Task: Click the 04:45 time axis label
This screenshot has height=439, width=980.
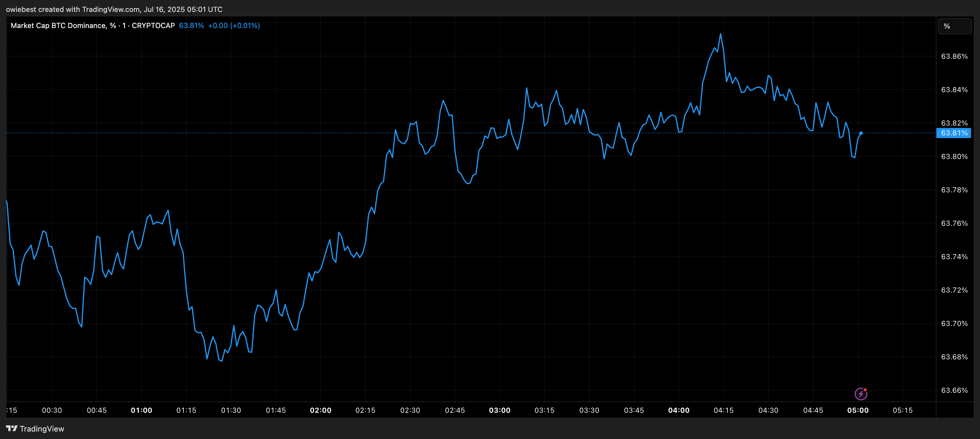Action: pos(813,410)
